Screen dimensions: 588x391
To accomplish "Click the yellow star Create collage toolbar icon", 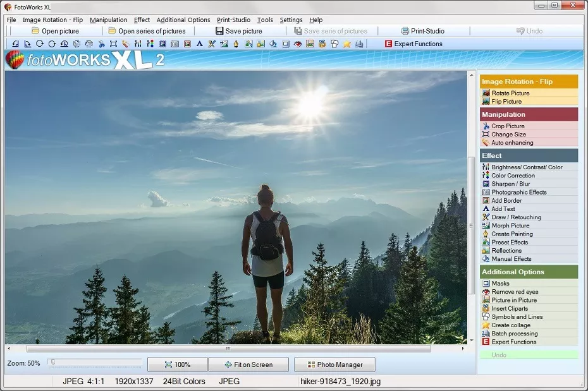I will click(x=346, y=44).
